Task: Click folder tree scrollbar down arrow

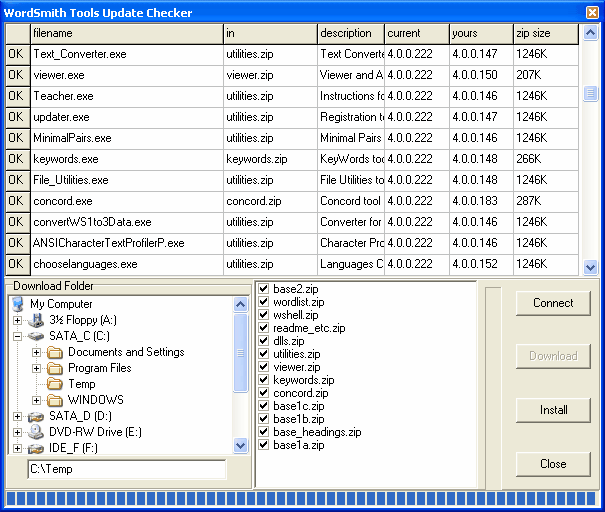Action: pos(240,446)
